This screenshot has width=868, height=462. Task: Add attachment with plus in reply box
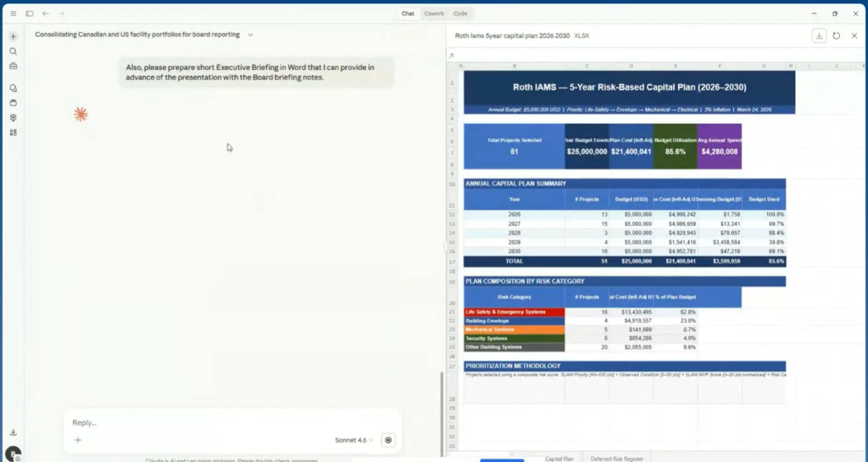pyautogui.click(x=78, y=440)
